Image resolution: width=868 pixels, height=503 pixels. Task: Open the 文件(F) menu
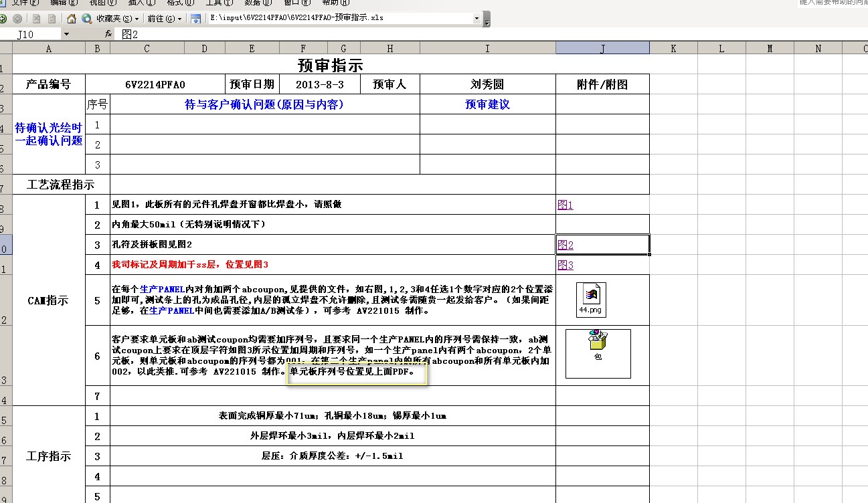[x=25, y=3]
